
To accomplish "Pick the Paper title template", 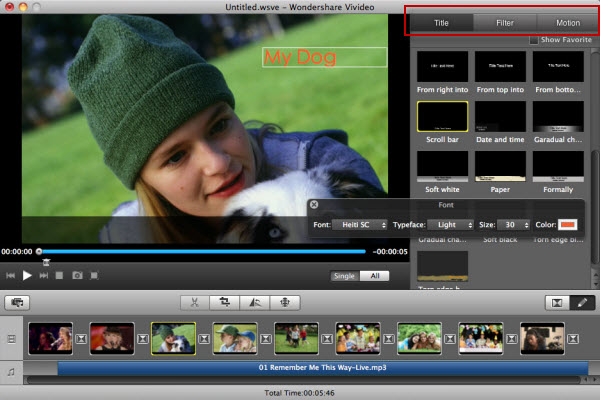I will point(500,167).
